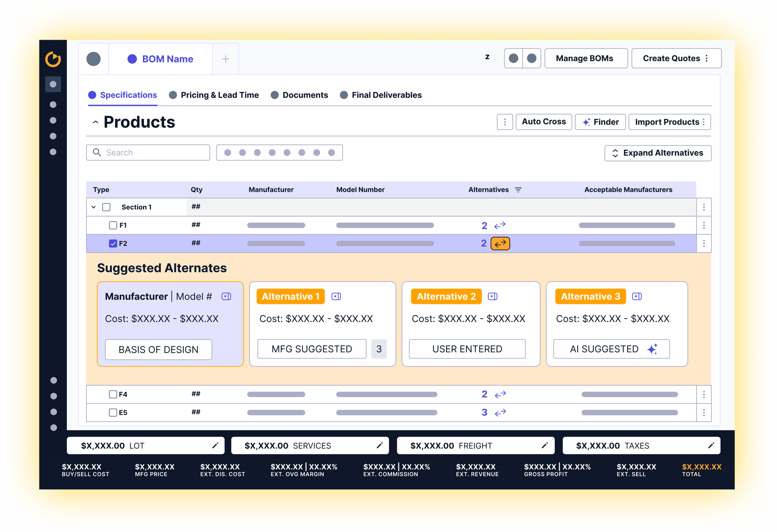Click Expand Alternatives button
The height and width of the screenshot is (532, 777).
click(658, 153)
